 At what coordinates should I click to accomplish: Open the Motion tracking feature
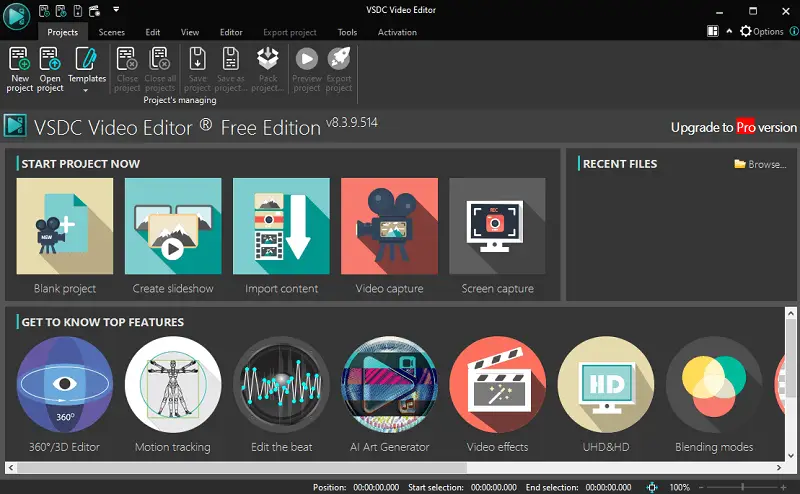coord(173,384)
